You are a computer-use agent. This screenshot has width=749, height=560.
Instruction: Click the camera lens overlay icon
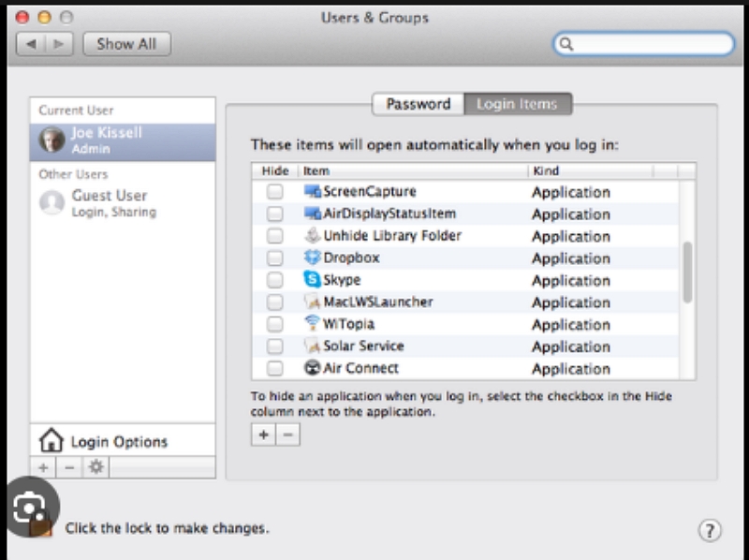pos(31,508)
